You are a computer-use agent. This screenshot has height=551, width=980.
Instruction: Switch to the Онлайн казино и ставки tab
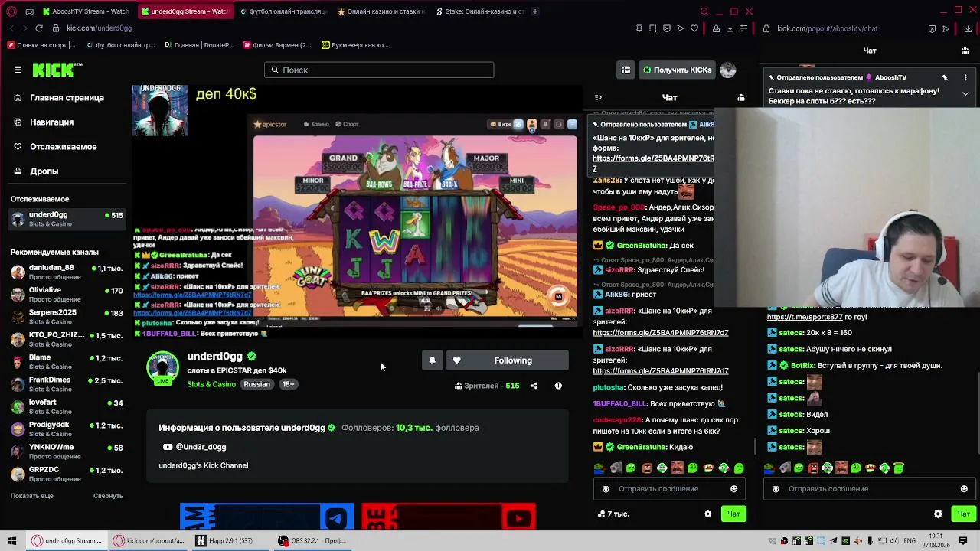coord(381,11)
